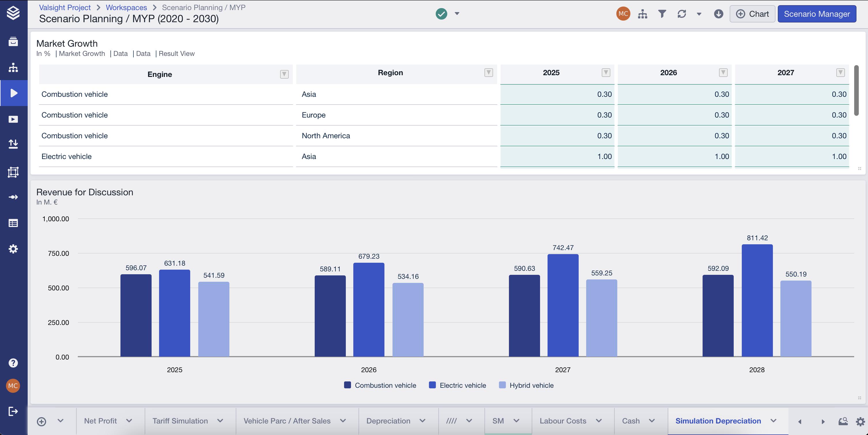Viewport: 868px width, 435px height.
Task: Click the download arrow icon in header
Action: point(718,14)
